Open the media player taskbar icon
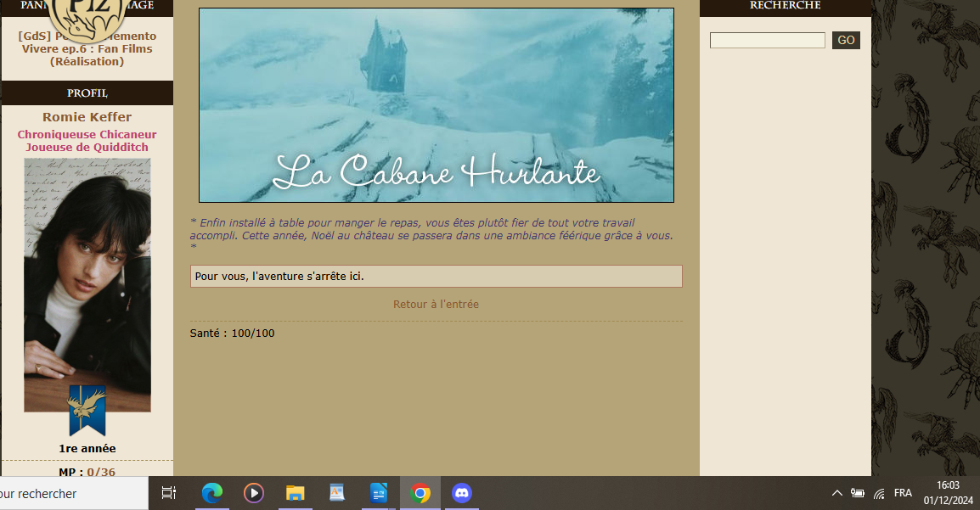 [253, 493]
